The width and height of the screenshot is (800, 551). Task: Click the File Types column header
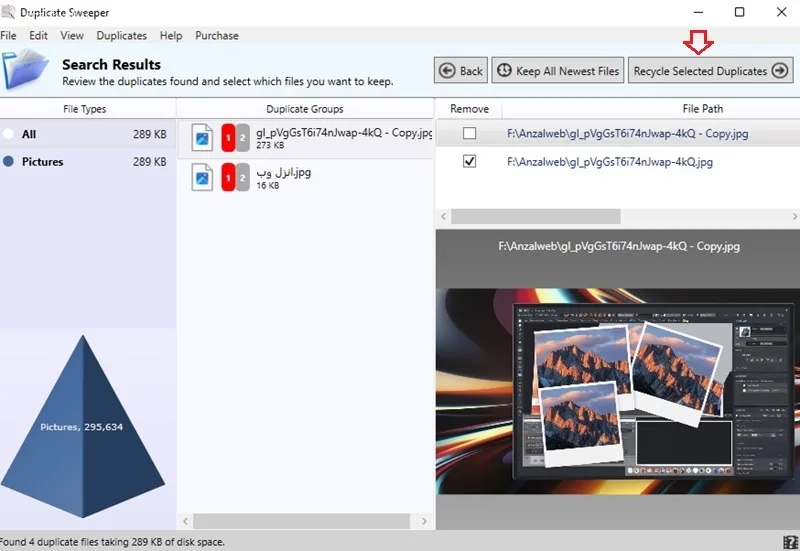(85, 109)
